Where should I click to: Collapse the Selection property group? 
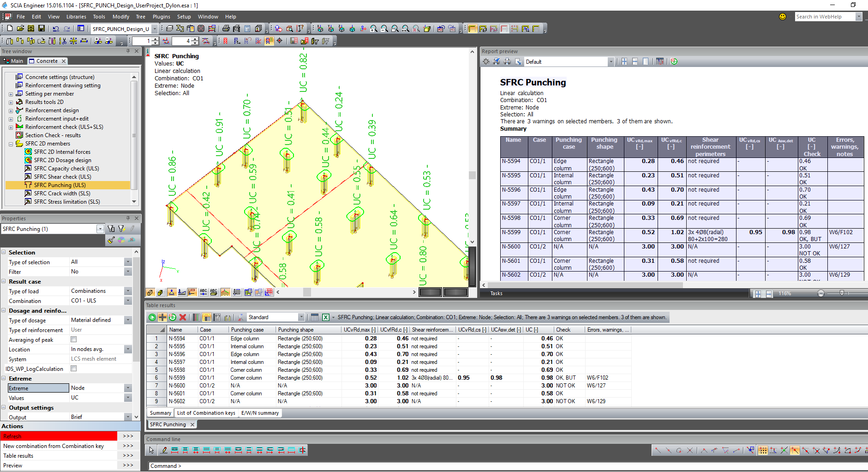point(4,253)
